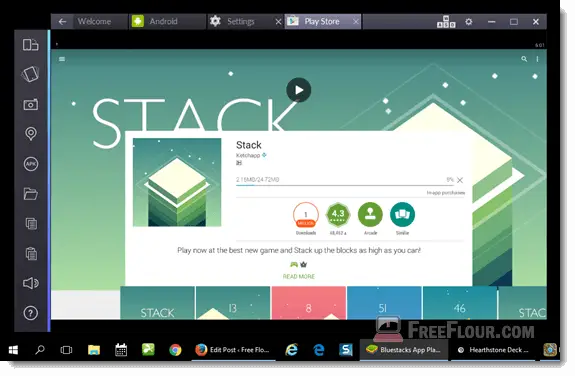The height and width of the screenshot is (376, 575).
Task: Cancel the Stack download with X
Action: pyautogui.click(x=460, y=180)
